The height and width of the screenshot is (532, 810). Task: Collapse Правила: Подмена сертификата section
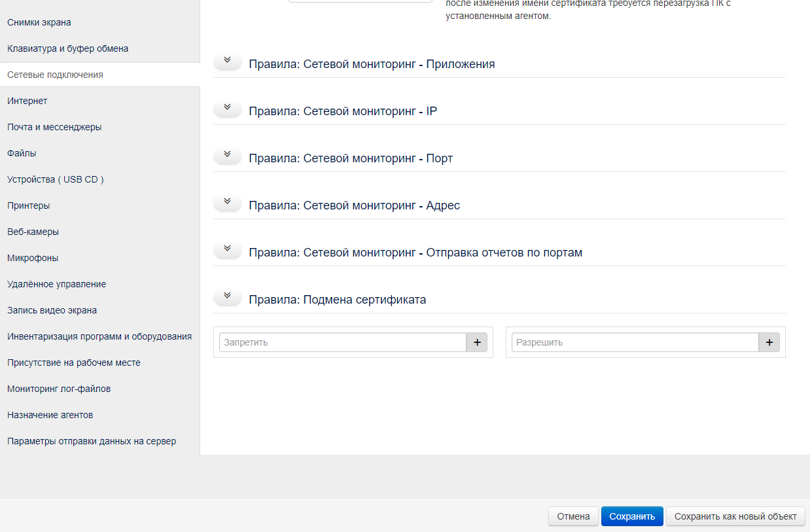tap(228, 296)
